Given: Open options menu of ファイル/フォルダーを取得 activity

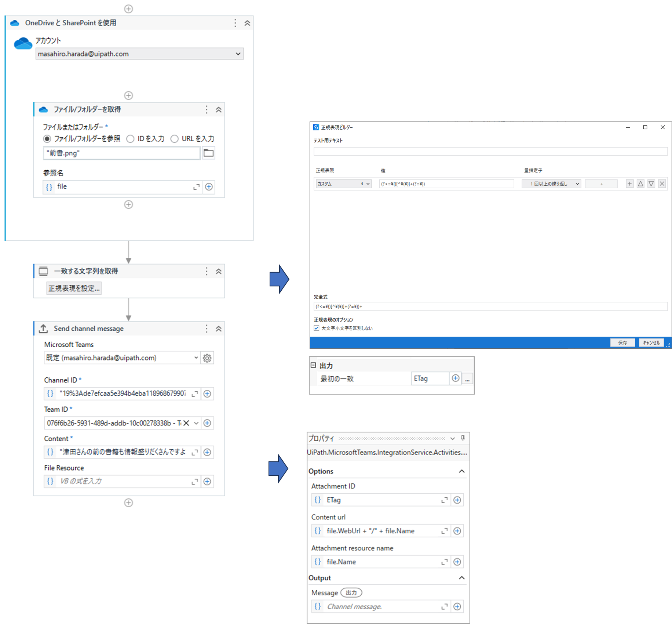Looking at the screenshot, I should 207,110.
